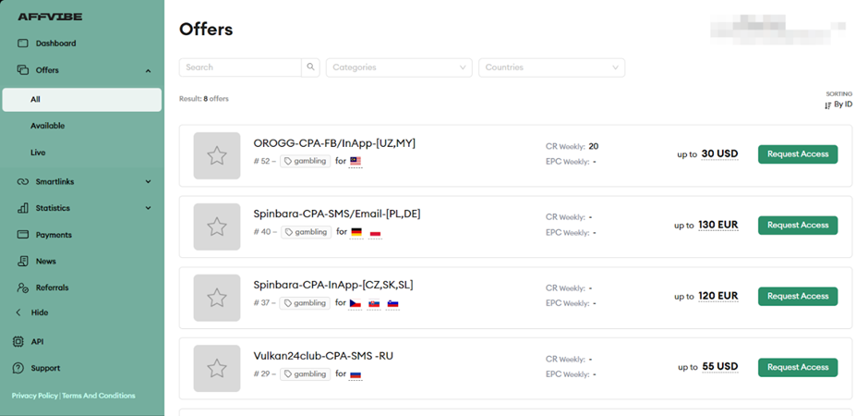Open the Terms And Conditions link
This screenshot has width=868, height=416.
(99, 396)
